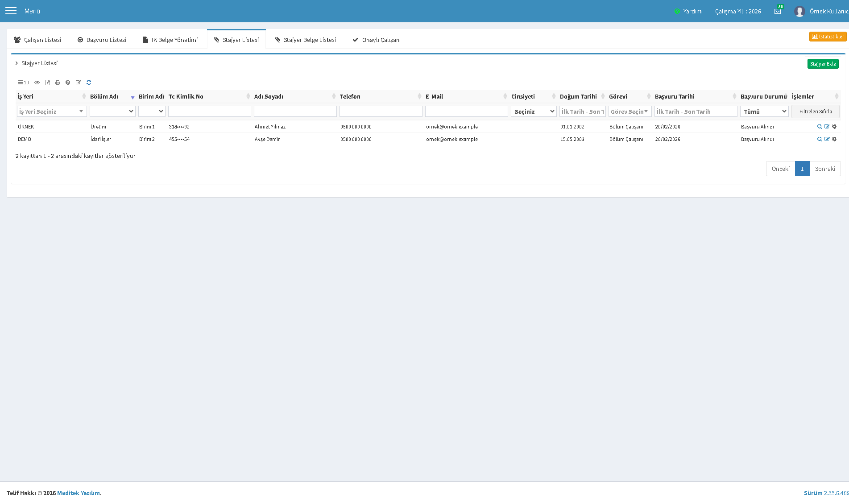Sort by Bölüm Adı column arrow
Image resolution: width=849 pixels, height=504 pixels.
(133, 97)
